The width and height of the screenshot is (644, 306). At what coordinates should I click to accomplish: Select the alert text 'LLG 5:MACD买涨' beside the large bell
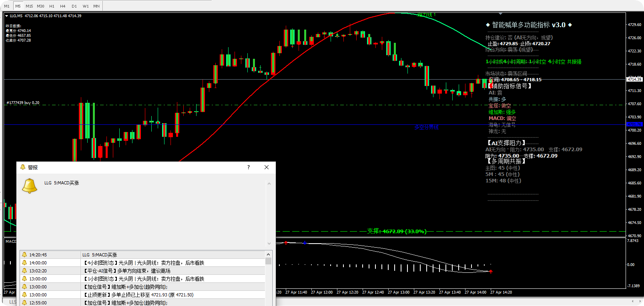point(62,183)
